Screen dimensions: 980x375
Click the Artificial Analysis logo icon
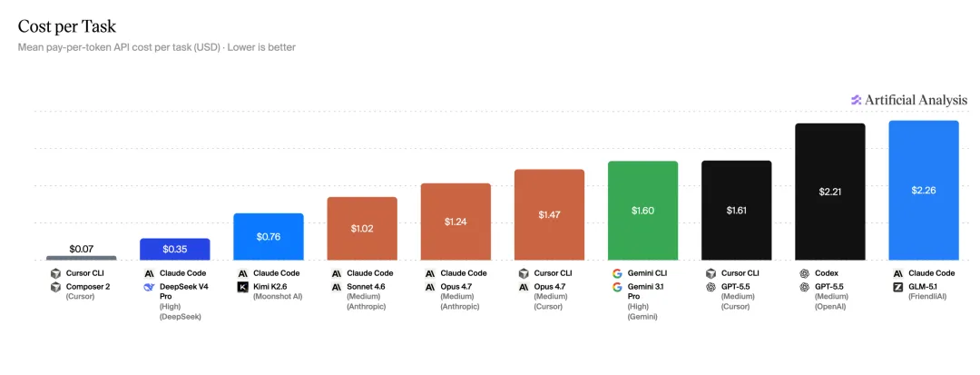click(x=857, y=100)
